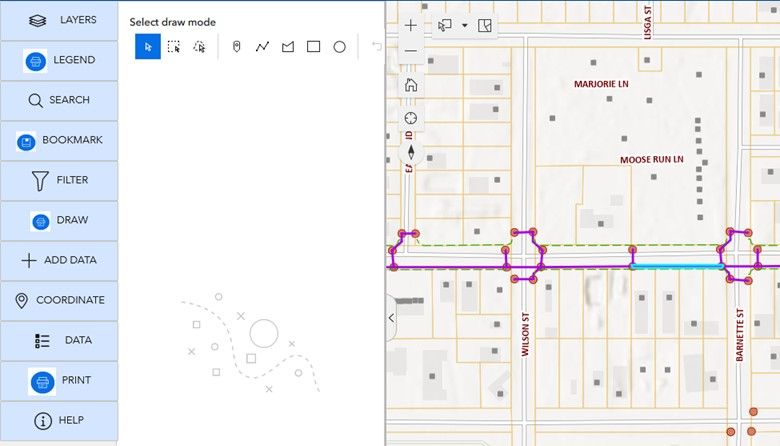Click the undo arrow in draw toolbar
The width and height of the screenshot is (780, 446).
coord(377,46)
